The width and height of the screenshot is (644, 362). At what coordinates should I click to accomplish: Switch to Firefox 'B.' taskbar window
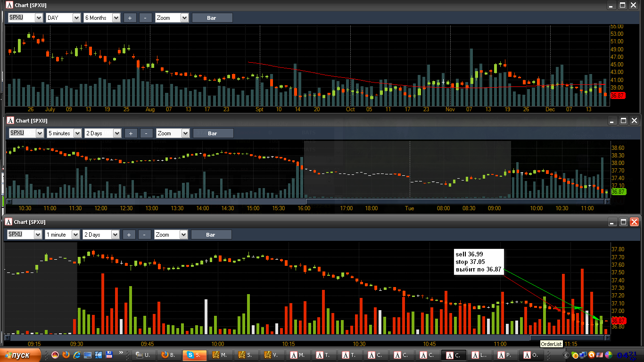pyautogui.click(x=169, y=355)
